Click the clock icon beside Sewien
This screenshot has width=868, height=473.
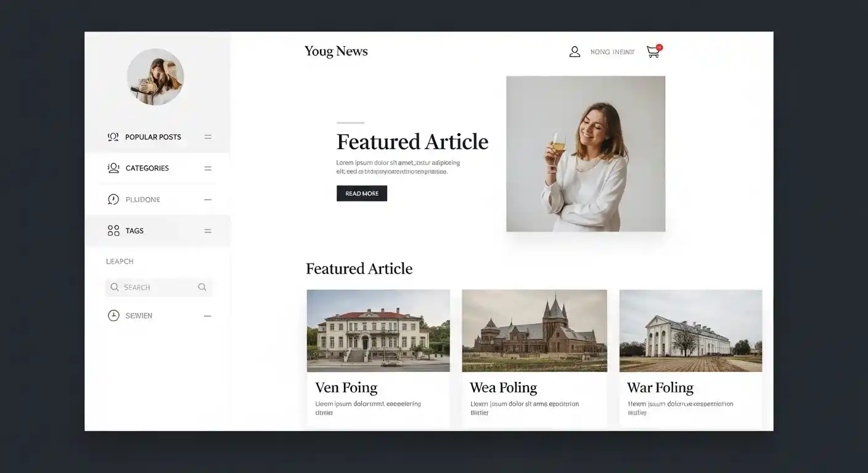113,316
